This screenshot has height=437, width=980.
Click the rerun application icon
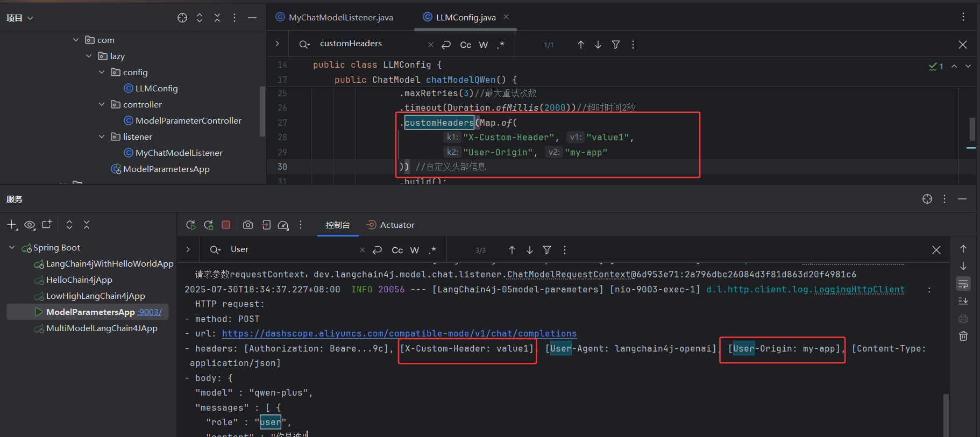pyautogui.click(x=190, y=225)
